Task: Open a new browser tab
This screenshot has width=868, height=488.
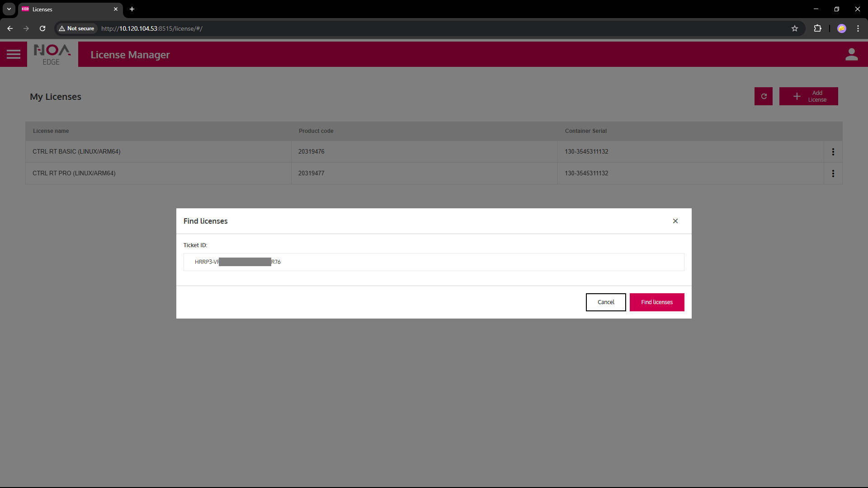Action: point(132,9)
